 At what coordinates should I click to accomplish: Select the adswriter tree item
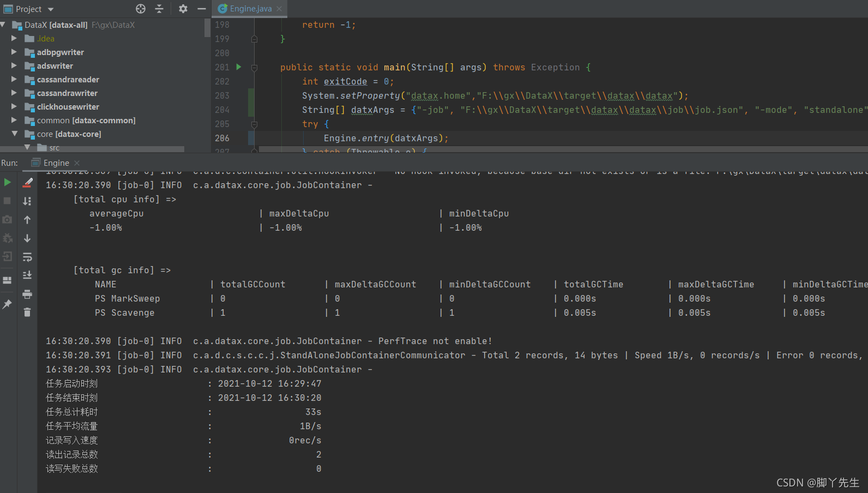[102, 65]
